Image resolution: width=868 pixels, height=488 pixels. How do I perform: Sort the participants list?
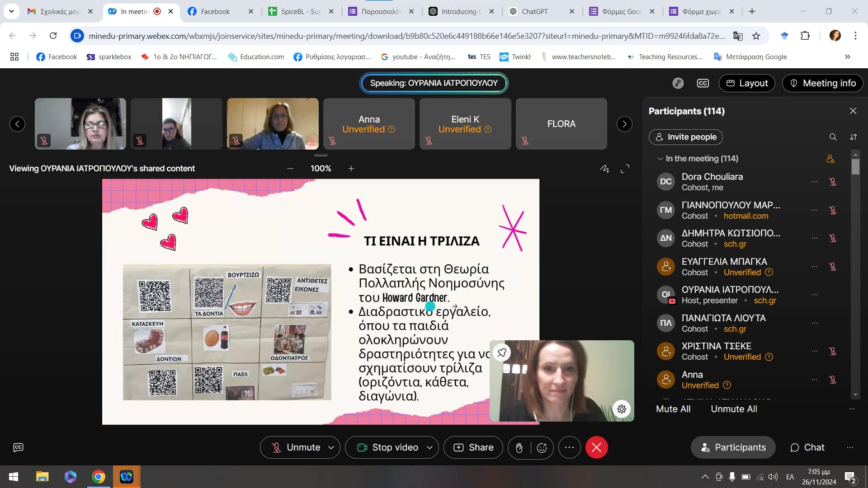click(853, 137)
